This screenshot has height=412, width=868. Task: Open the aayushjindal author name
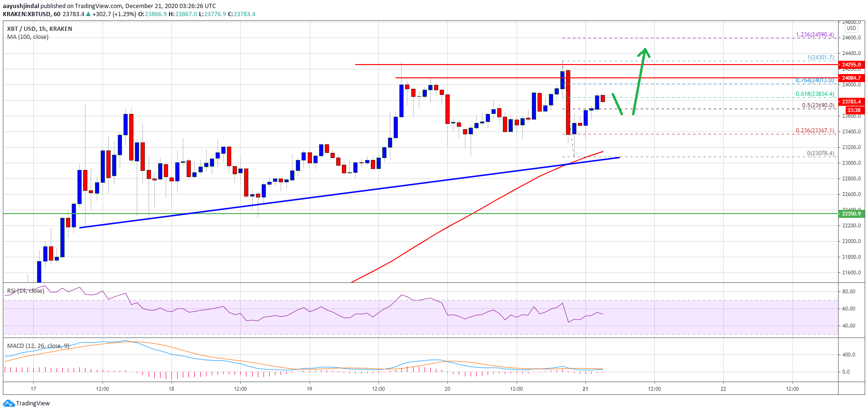[x=20, y=6]
